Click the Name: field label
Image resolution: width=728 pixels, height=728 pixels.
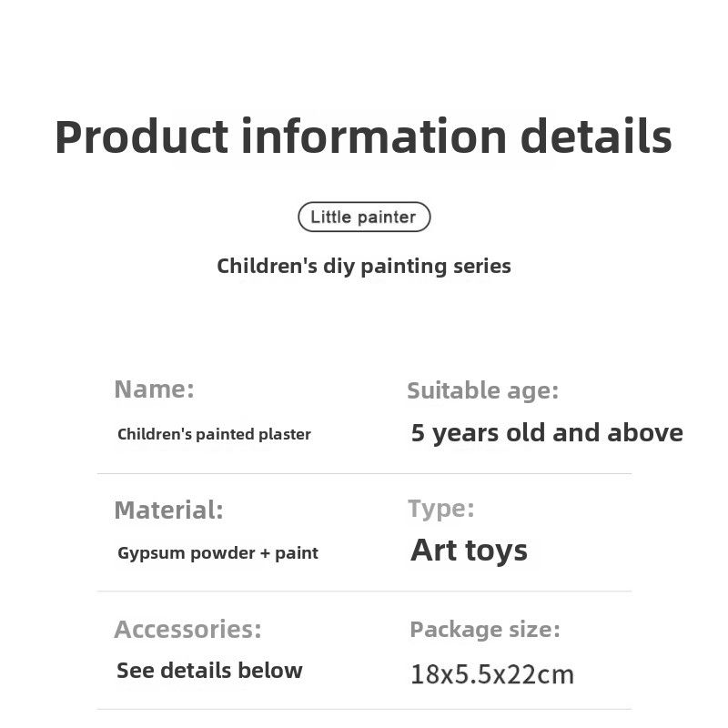tap(154, 389)
